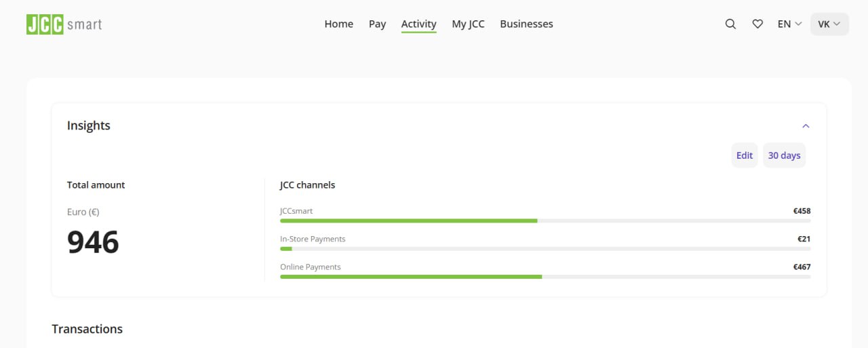Collapse the Insights panel chevron

(806, 125)
